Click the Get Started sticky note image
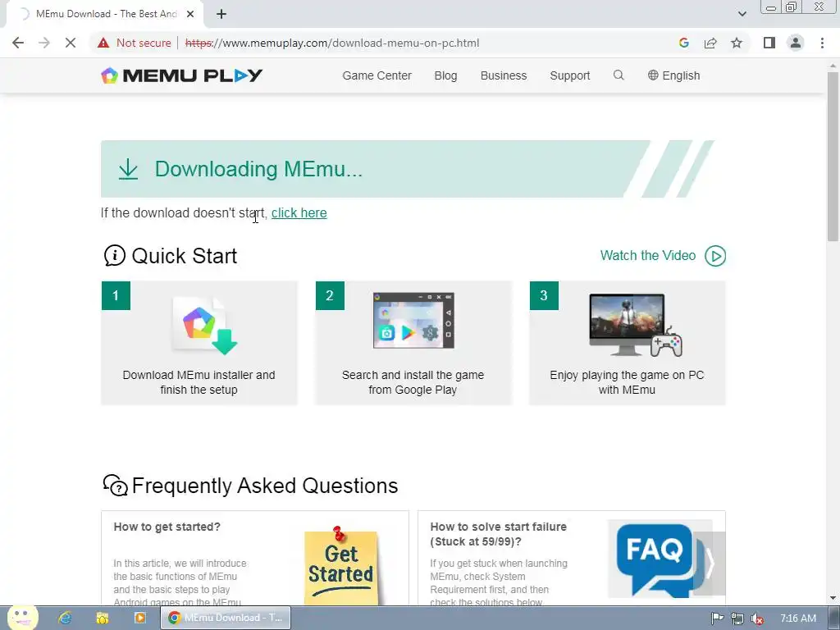Image resolution: width=840 pixels, height=630 pixels. (340, 565)
